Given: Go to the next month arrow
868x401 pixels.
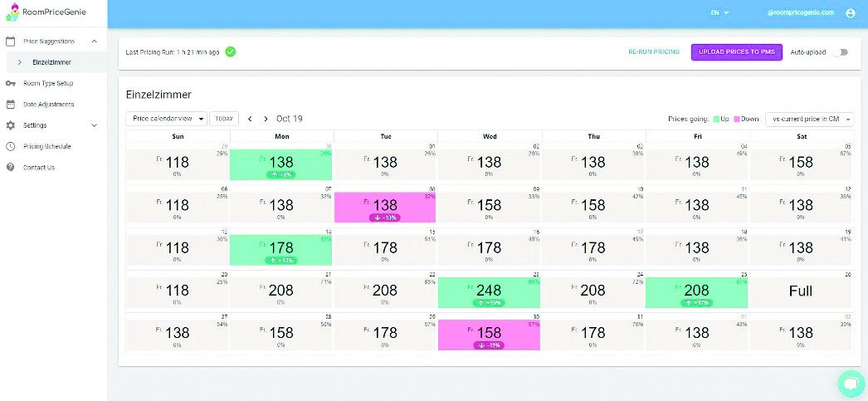Looking at the screenshot, I should coord(266,119).
